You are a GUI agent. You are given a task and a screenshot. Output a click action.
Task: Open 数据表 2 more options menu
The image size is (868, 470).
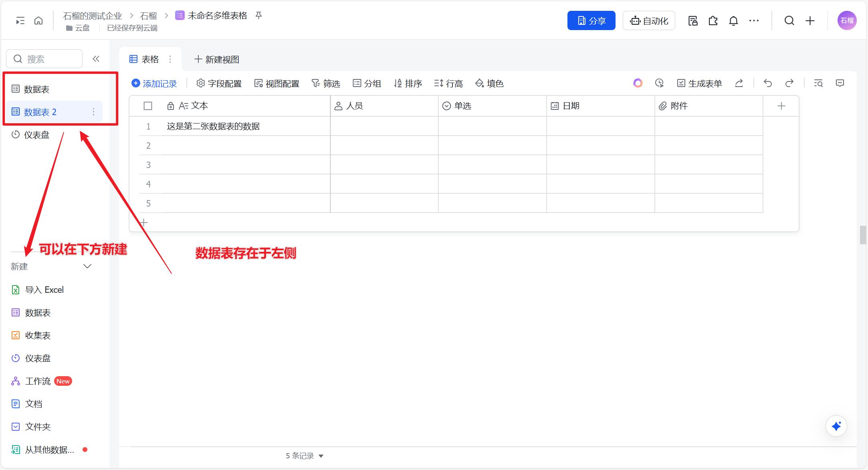click(x=93, y=112)
